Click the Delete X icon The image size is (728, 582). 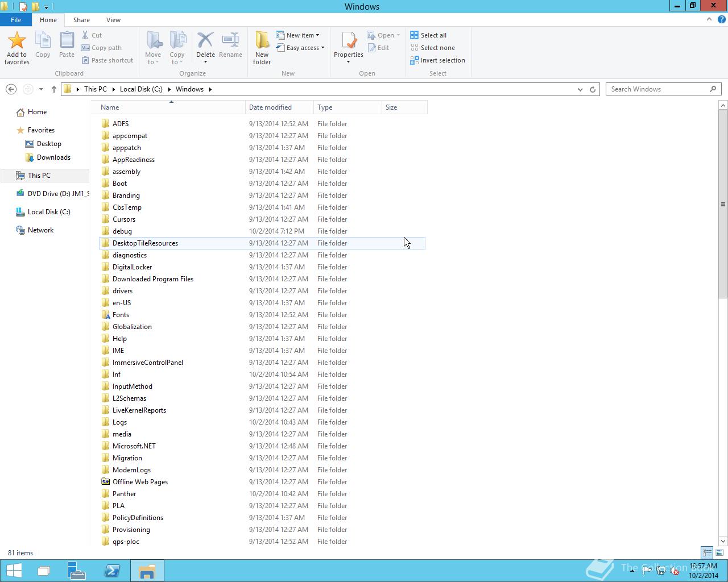coord(205,40)
